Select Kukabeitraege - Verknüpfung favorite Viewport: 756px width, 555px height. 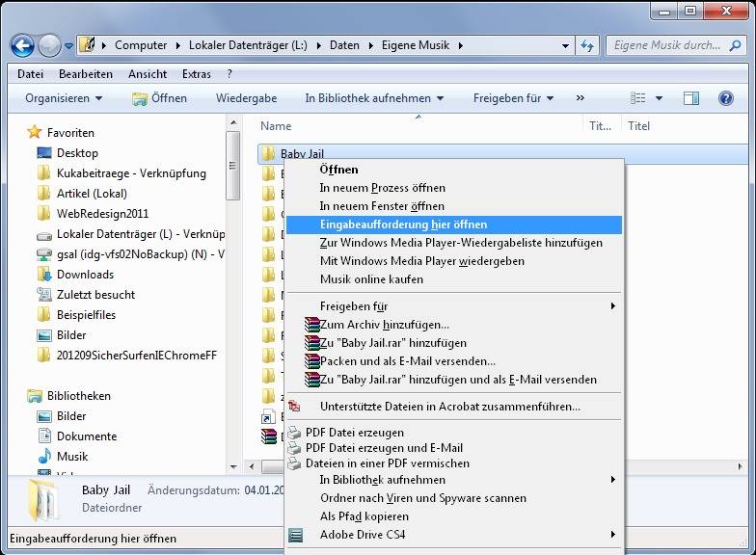tap(131, 173)
